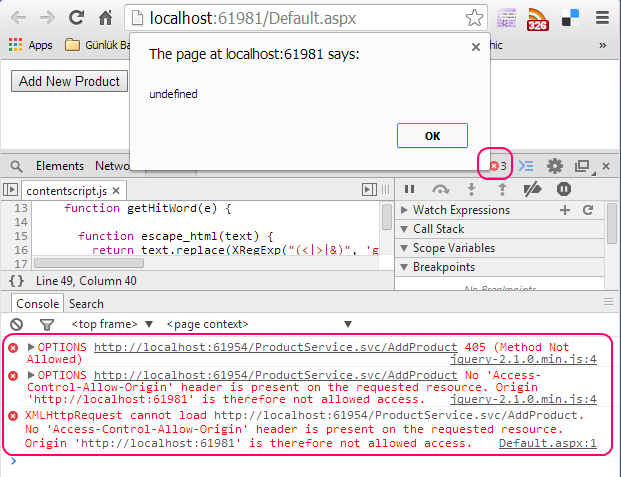Step over next function call

tap(440, 190)
